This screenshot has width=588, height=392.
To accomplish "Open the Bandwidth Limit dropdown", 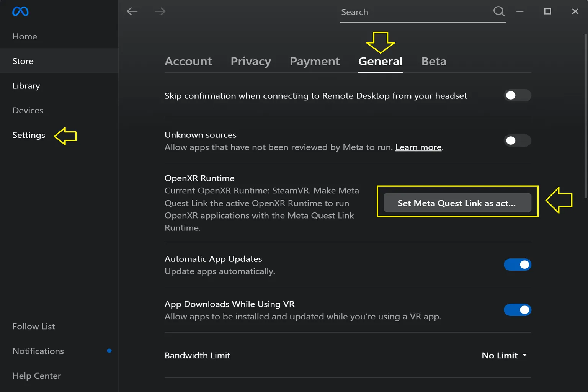I will [x=504, y=355].
